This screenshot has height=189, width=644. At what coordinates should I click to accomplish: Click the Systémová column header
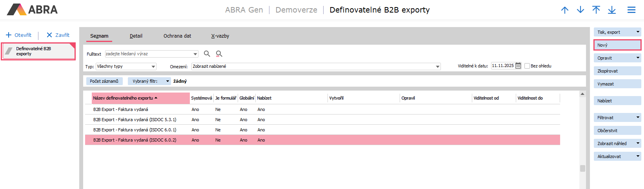point(202,98)
